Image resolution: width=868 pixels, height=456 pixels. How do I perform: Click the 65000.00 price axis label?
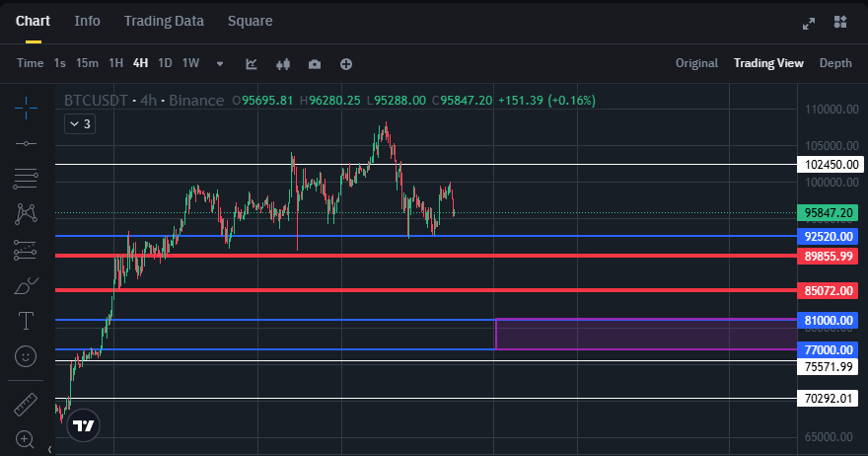click(829, 436)
